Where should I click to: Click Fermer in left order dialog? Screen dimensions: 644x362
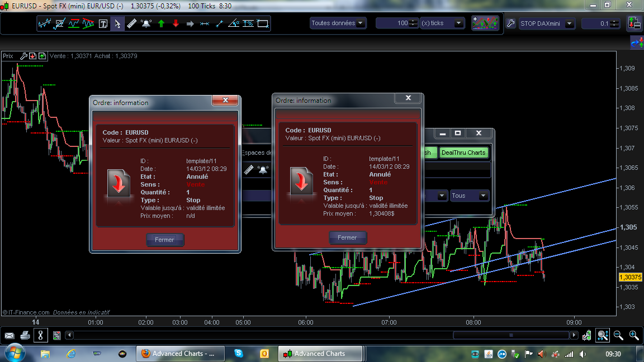tap(165, 240)
